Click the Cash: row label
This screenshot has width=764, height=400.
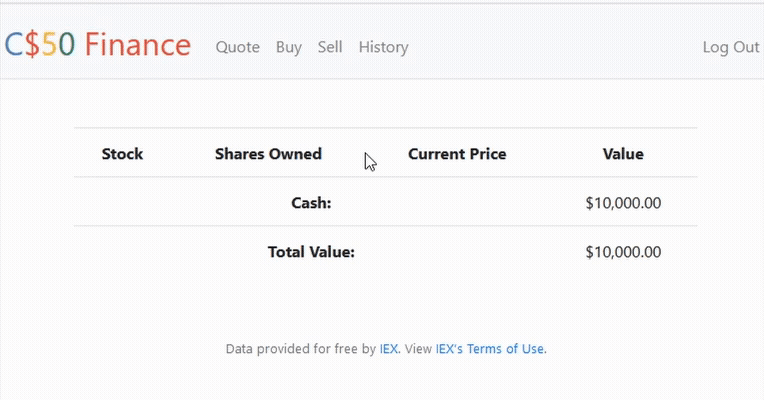click(x=311, y=203)
